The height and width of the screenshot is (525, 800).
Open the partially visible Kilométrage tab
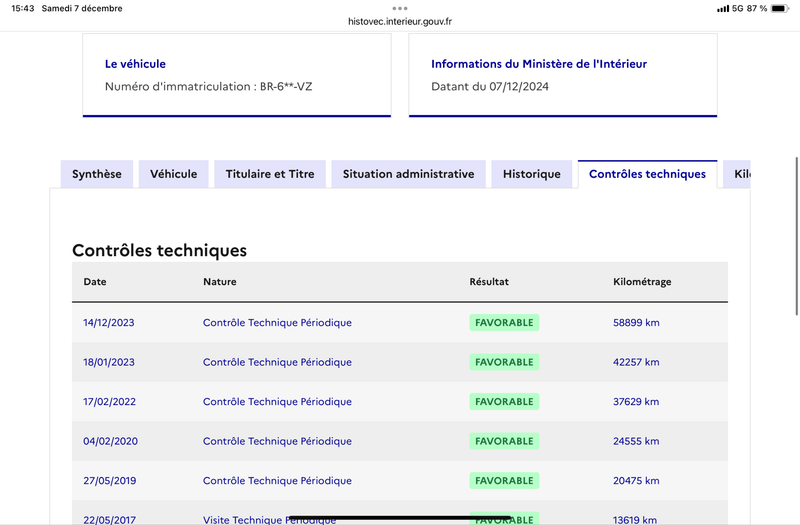[x=737, y=174]
